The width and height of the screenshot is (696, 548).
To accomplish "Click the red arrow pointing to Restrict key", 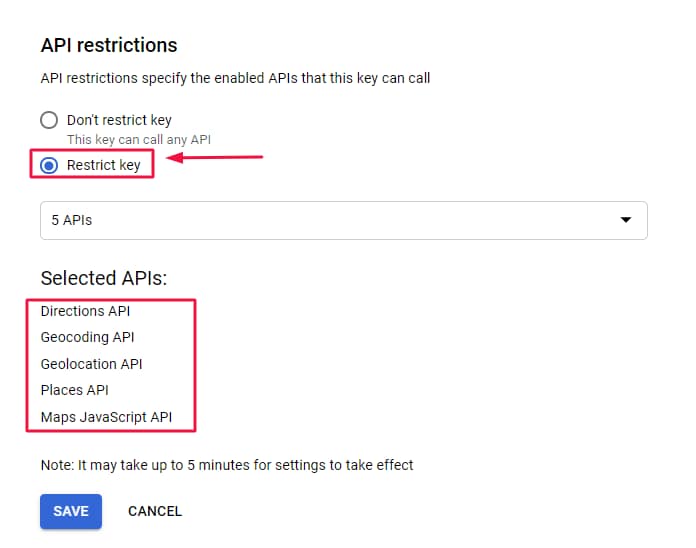I will 214,157.
